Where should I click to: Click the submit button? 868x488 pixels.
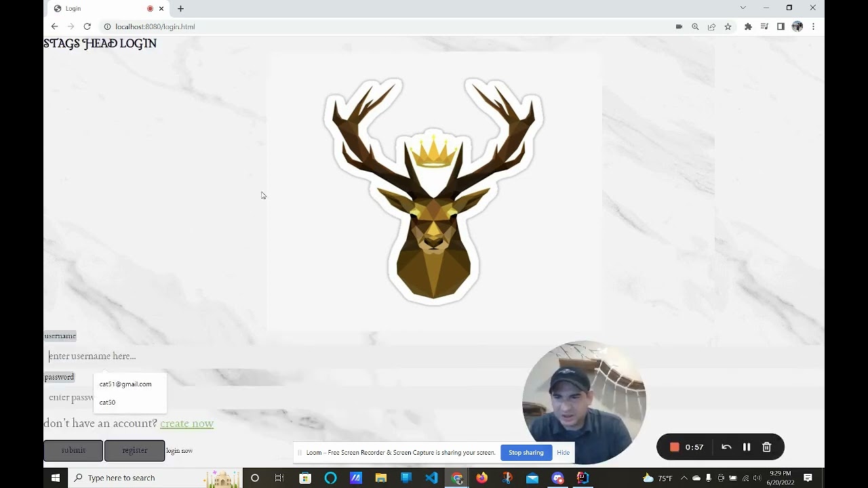tap(73, 451)
